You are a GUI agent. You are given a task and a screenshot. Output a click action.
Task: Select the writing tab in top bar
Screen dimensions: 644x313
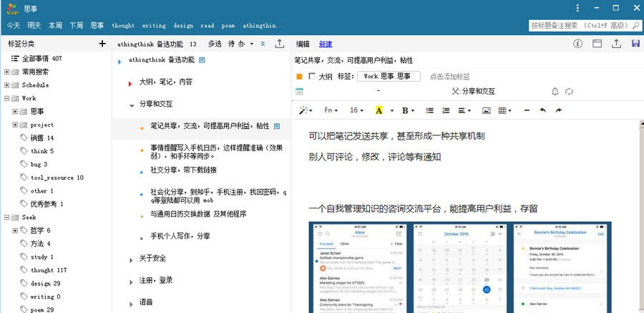[x=153, y=25]
